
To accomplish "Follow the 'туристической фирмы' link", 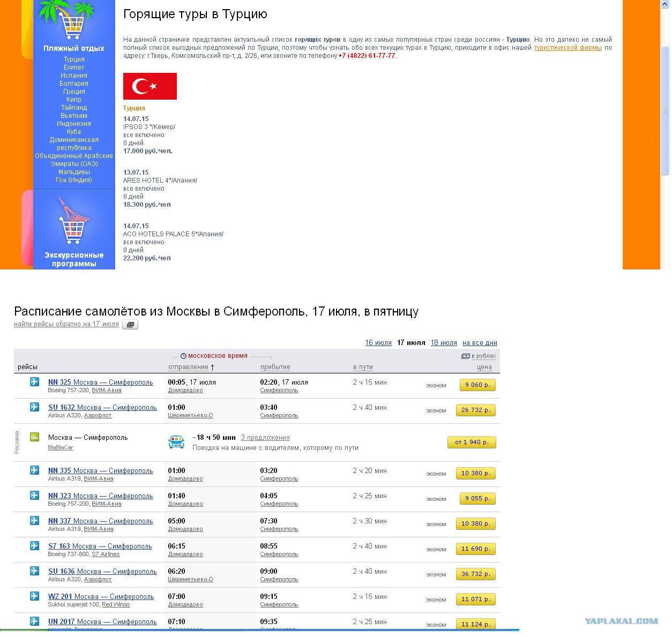I will (x=568, y=48).
